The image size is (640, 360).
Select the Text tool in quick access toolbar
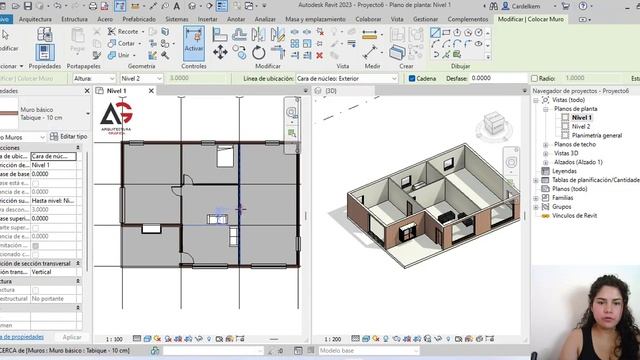pos(177,6)
